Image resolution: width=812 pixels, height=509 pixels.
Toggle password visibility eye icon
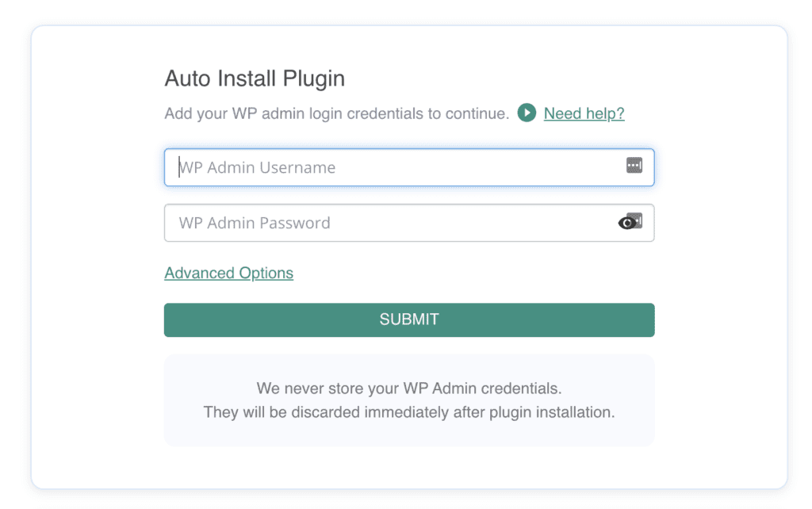[628, 223]
